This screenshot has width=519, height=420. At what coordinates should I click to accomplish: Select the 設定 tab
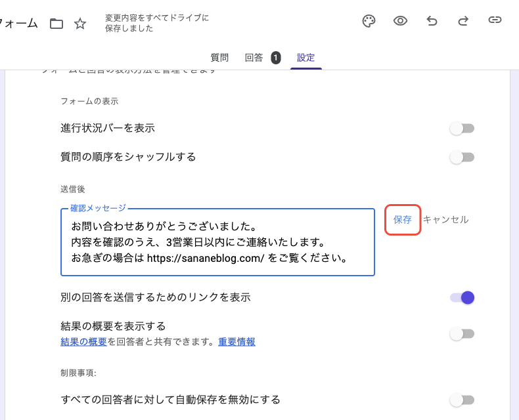pos(306,58)
